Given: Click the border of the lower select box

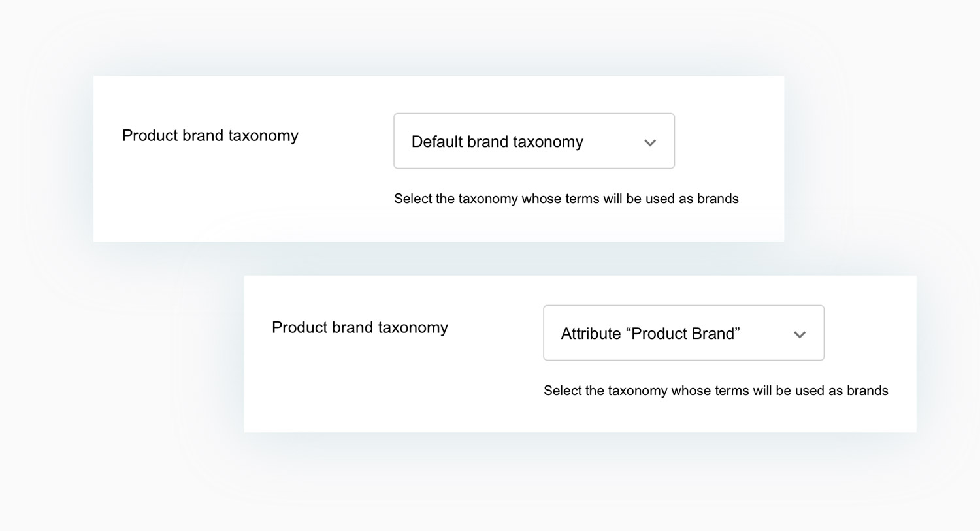Looking at the screenshot, I should click(x=683, y=306).
